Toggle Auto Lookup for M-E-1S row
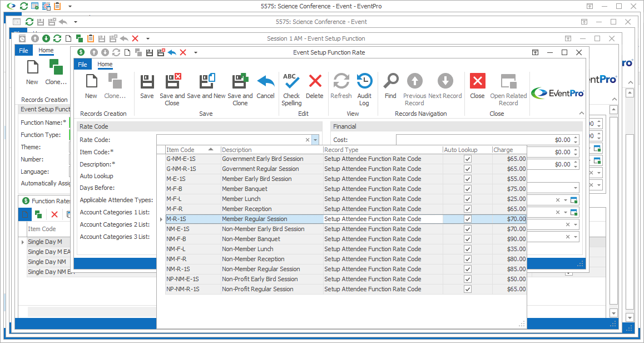644x343 pixels. pos(467,179)
